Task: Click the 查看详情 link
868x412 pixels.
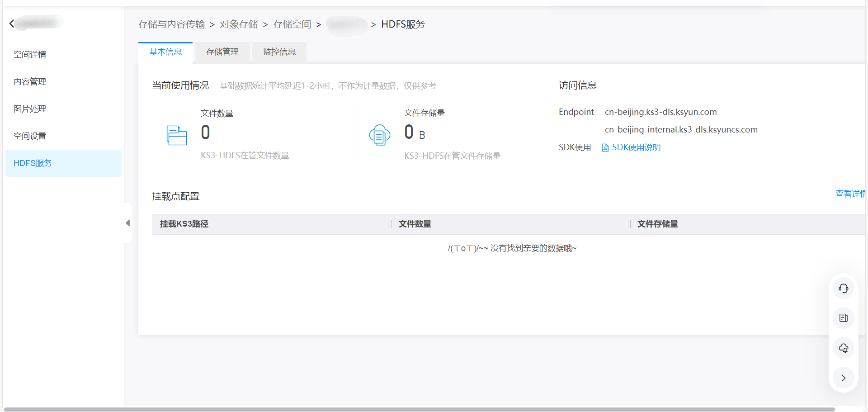Action: tap(850, 194)
